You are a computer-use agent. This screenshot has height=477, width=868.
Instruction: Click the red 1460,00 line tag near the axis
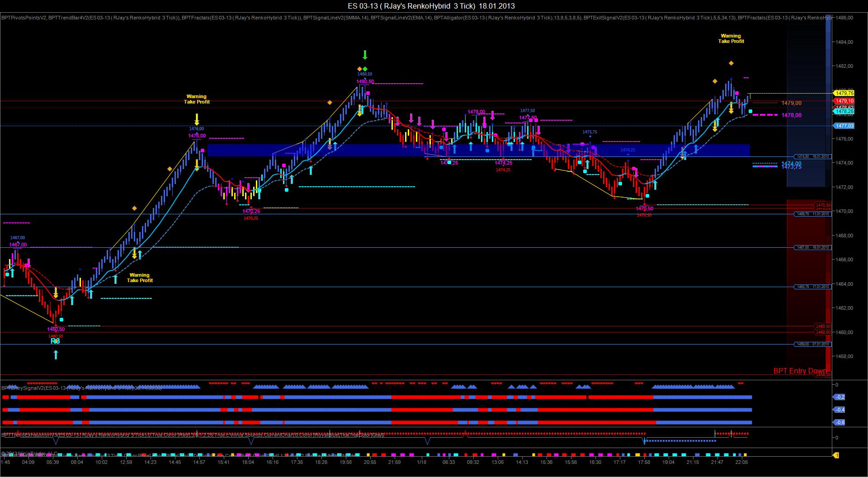click(823, 332)
